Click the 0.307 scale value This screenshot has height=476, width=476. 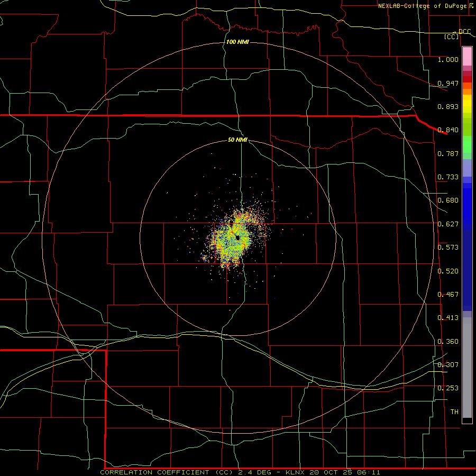pyautogui.click(x=448, y=365)
